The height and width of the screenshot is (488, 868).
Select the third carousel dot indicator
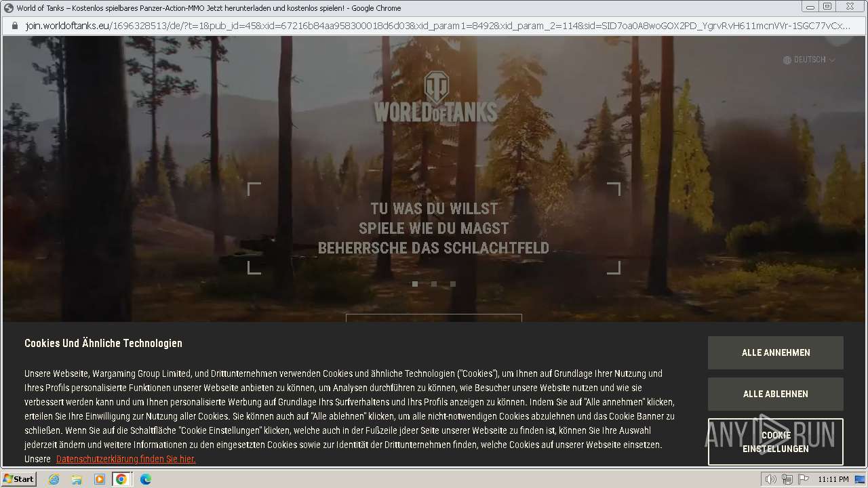pyautogui.click(x=453, y=284)
